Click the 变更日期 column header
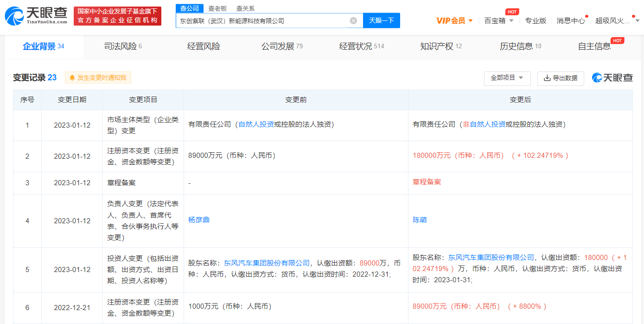Screen dimensions: 644x324 point(72,100)
